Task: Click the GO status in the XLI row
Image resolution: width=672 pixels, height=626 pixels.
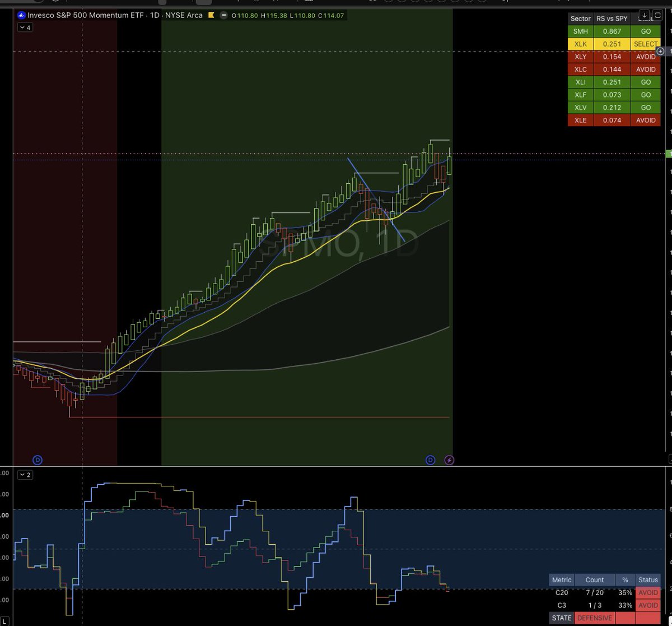Action: [x=646, y=82]
